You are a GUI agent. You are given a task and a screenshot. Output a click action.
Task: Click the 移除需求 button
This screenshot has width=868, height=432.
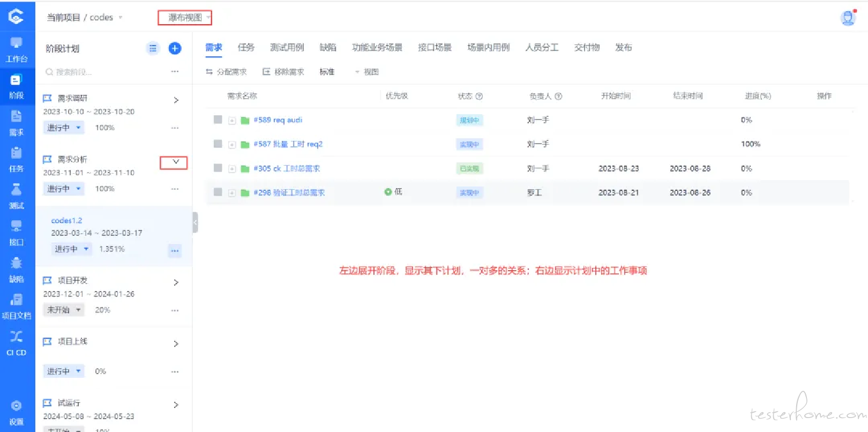(x=283, y=72)
